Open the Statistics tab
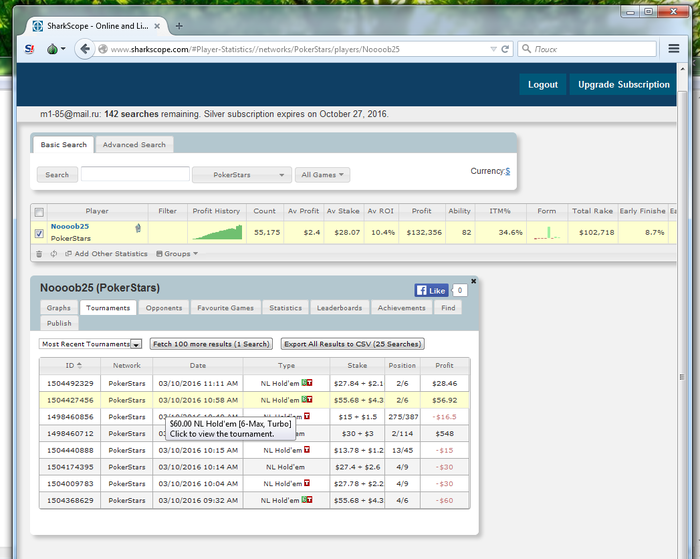Screen dimensions: 700x559 (x=286, y=308)
